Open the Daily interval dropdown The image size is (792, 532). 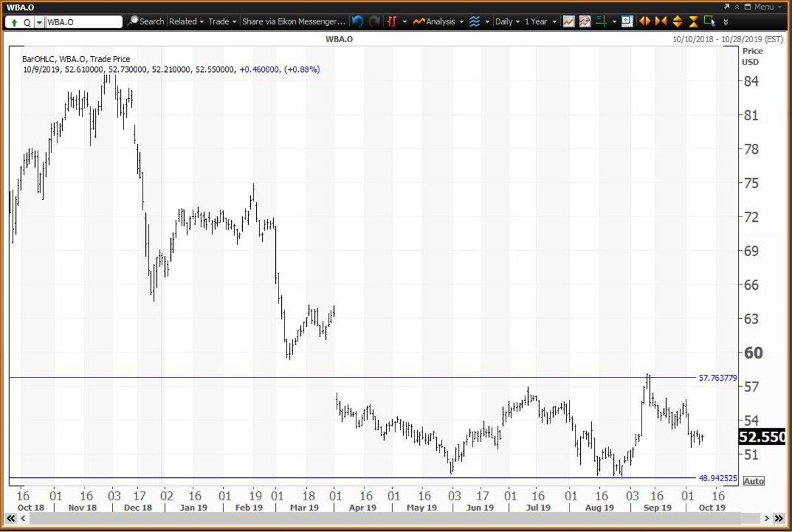[508, 21]
